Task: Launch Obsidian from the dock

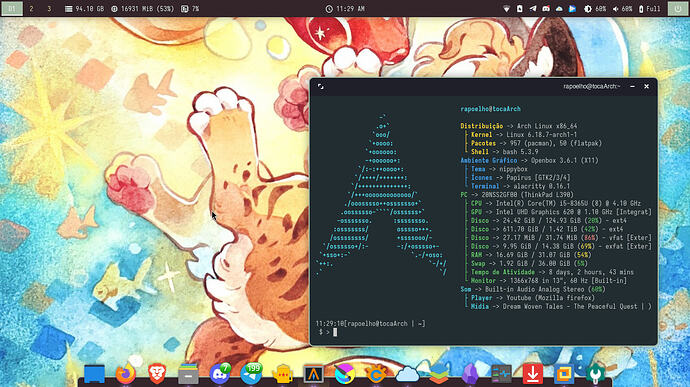Action: pos(470,374)
